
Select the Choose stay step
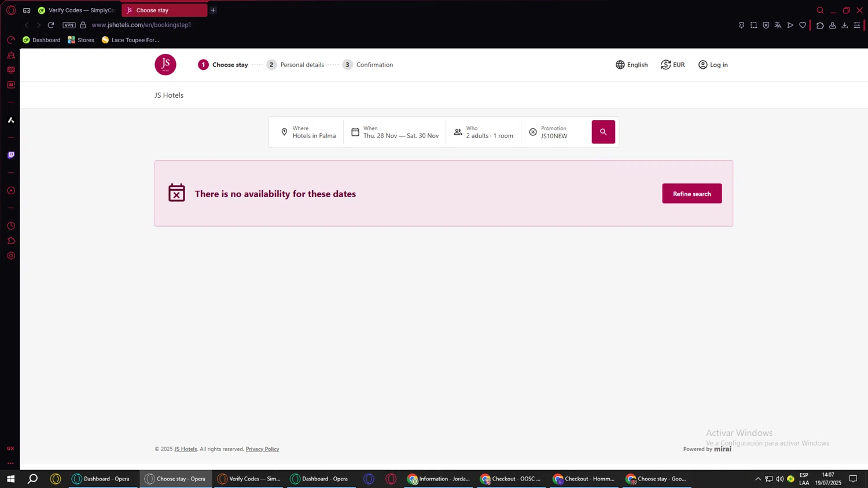223,65
